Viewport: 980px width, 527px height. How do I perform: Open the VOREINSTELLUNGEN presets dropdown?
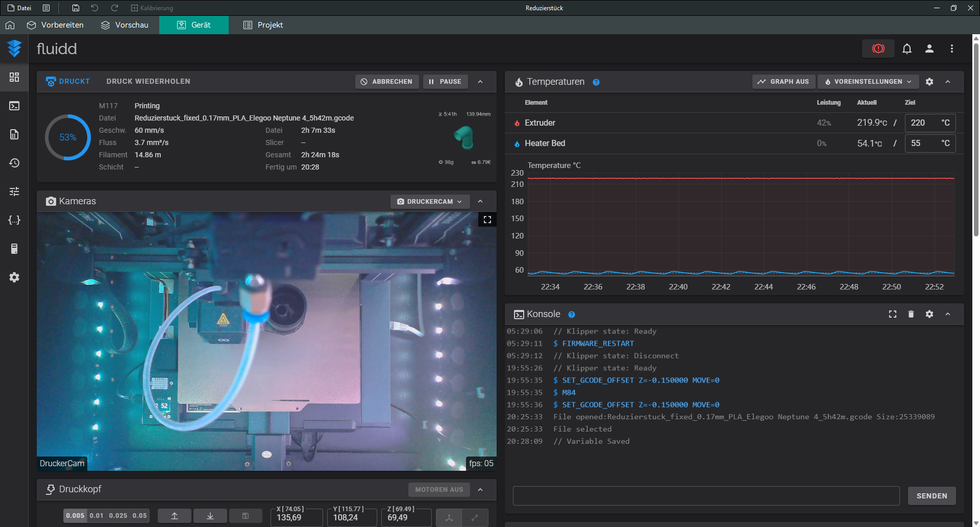(x=868, y=82)
